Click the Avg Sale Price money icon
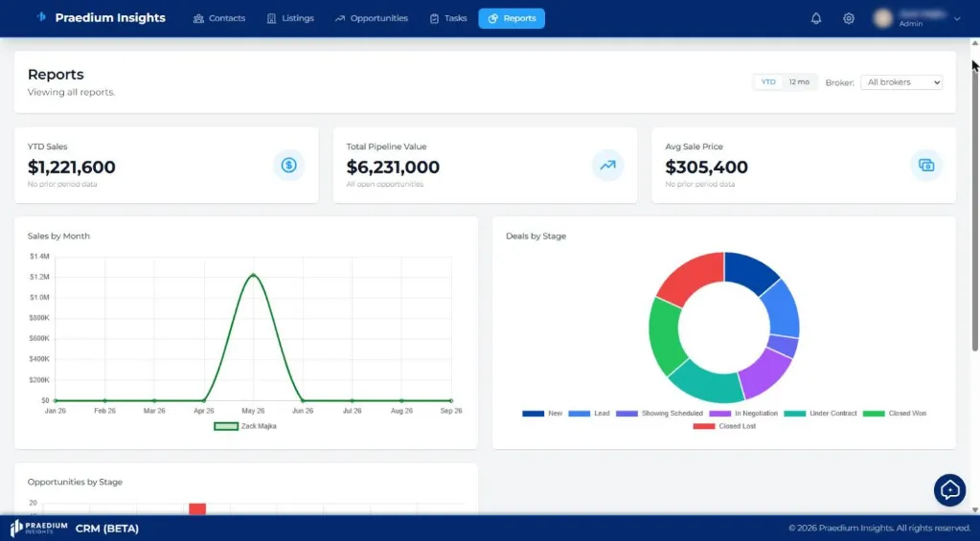 pyautogui.click(x=926, y=165)
